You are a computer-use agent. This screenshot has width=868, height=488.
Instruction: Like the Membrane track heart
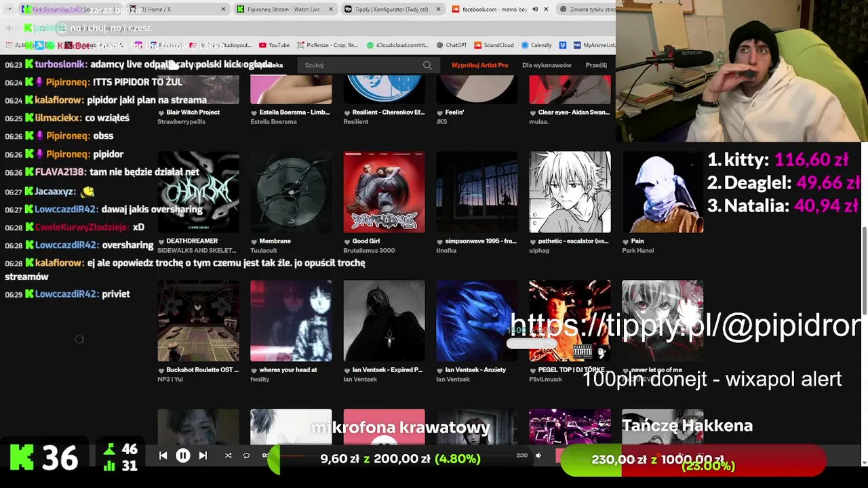tap(254, 241)
